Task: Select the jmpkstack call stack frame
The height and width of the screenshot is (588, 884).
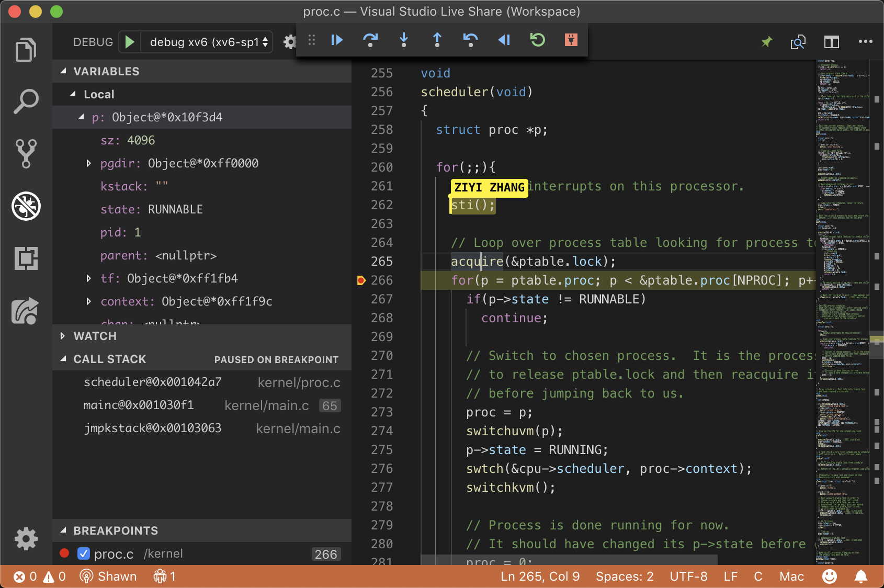Action: (152, 428)
